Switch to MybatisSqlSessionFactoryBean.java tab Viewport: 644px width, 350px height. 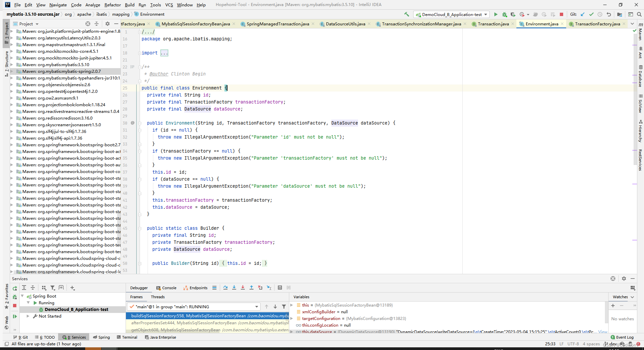196,24
